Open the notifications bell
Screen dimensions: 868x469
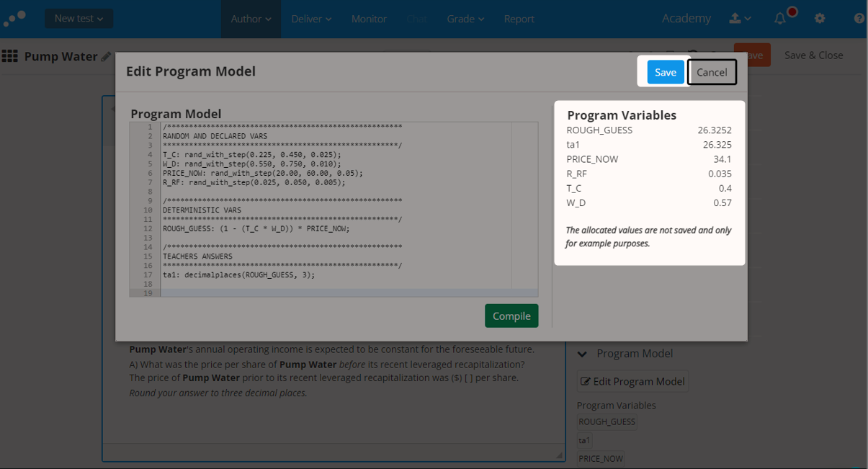coord(779,19)
